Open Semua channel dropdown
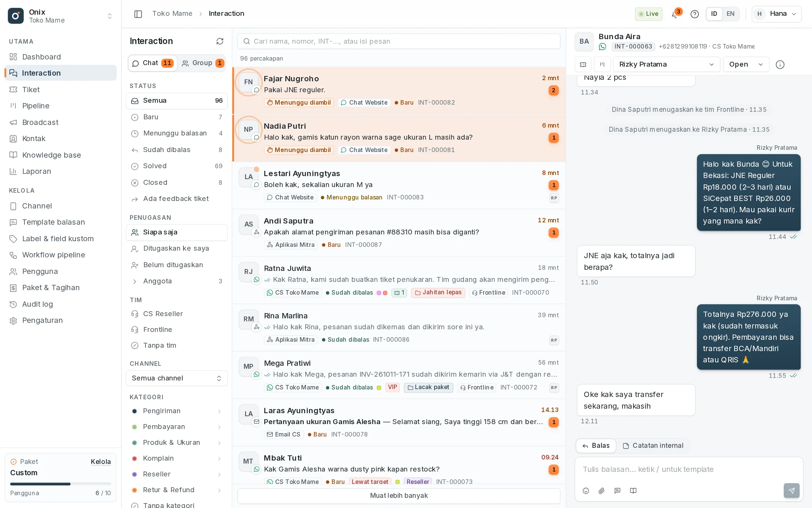812x508 pixels. (x=177, y=378)
